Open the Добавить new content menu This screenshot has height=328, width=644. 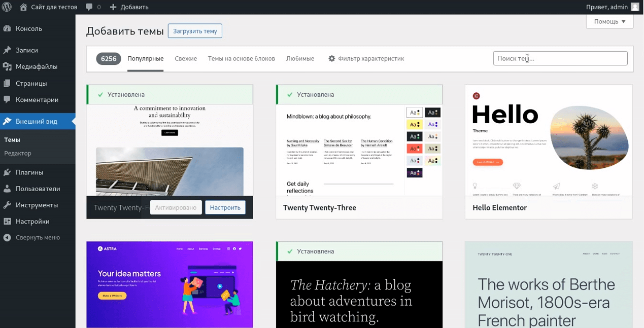pyautogui.click(x=129, y=7)
